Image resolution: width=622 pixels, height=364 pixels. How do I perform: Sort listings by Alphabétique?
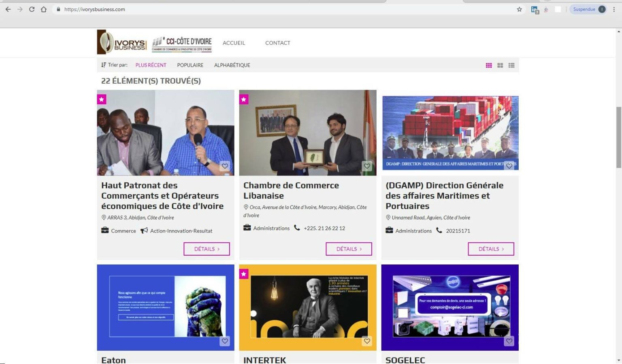[x=232, y=65]
